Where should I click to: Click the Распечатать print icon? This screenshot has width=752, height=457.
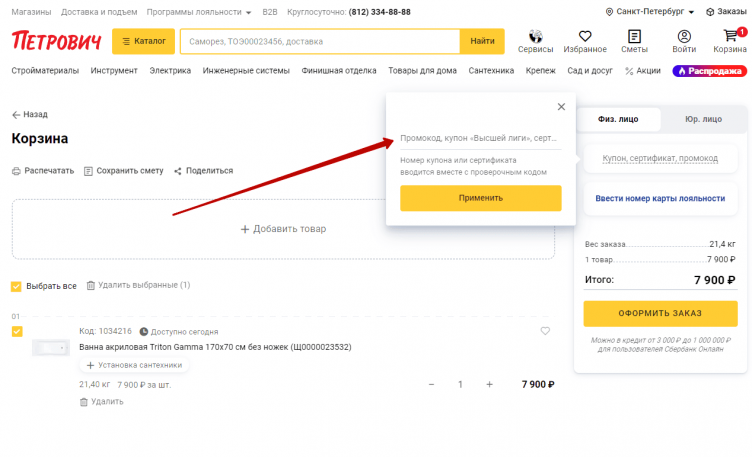pyautogui.click(x=17, y=171)
